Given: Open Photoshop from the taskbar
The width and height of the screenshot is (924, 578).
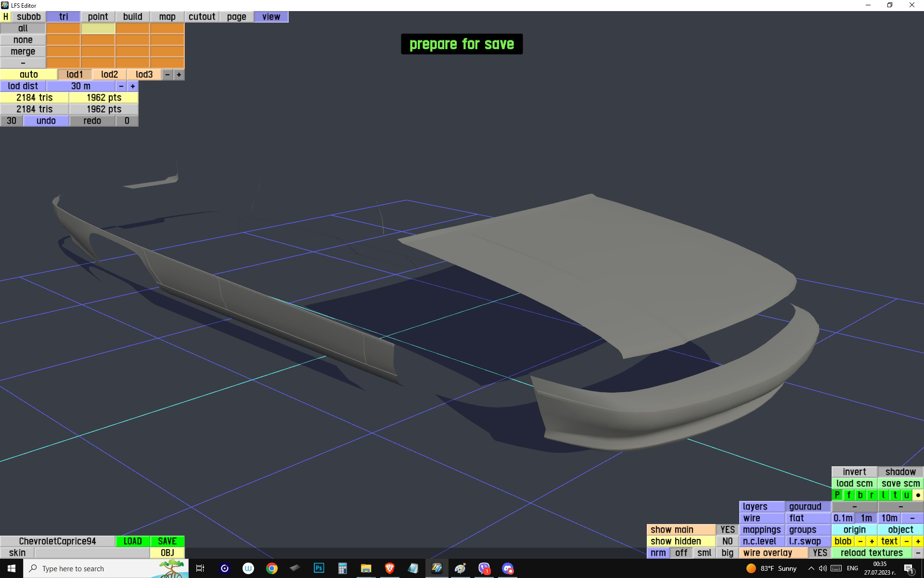Looking at the screenshot, I should click(x=319, y=568).
